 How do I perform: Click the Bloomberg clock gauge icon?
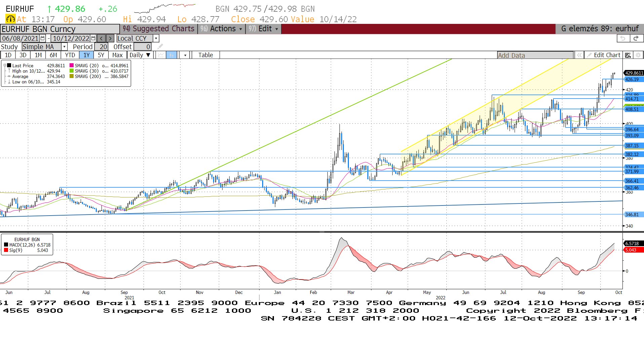[10, 19]
